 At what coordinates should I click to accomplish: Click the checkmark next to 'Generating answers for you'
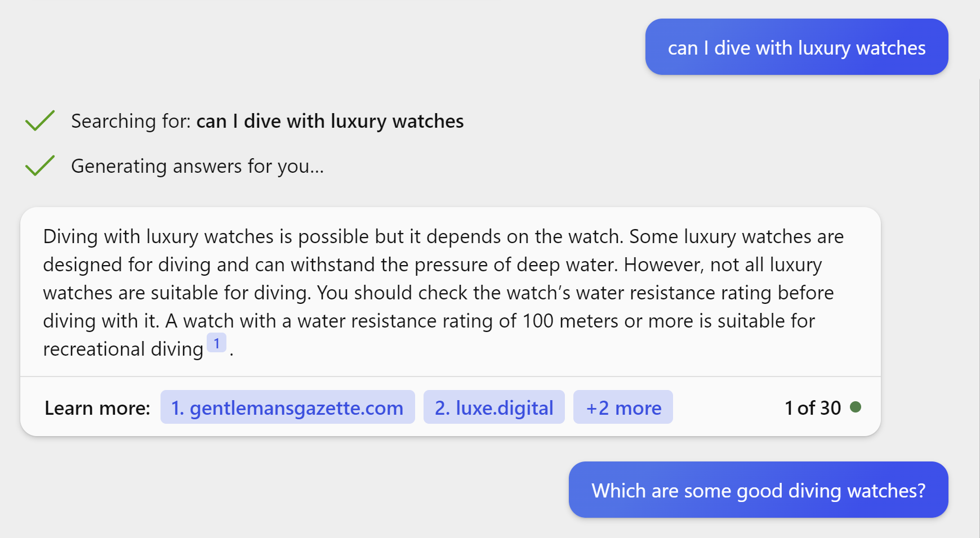click(38, 165)
